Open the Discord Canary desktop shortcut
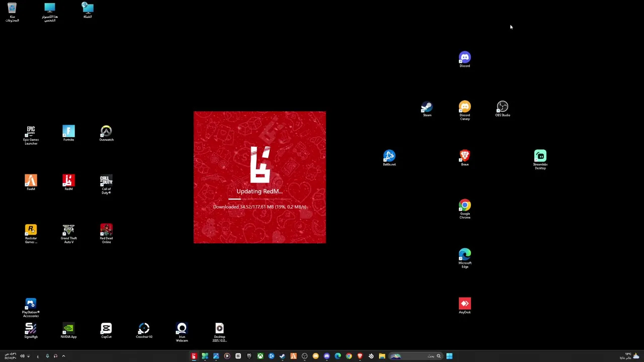This screenshot has width=644, height=362. pyautogui.click(x=464, y=111)
